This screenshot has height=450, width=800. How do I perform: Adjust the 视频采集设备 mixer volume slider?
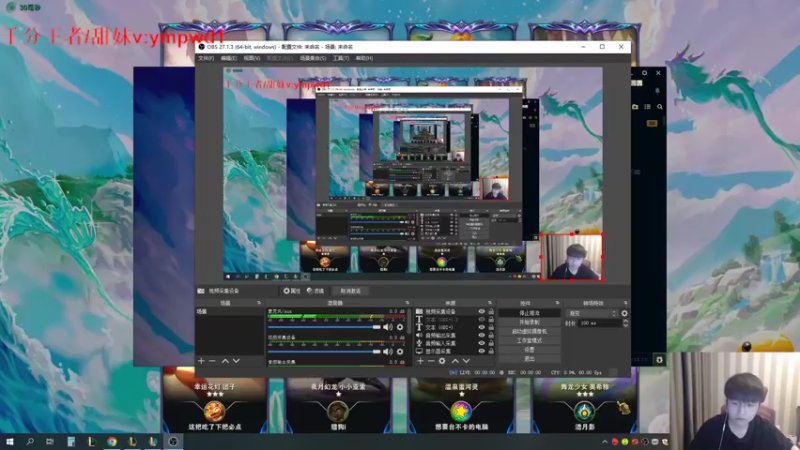tap(324, 352)
